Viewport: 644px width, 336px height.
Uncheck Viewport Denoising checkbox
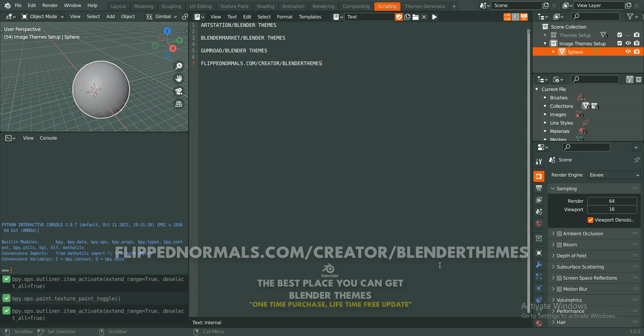click(590, 220)
